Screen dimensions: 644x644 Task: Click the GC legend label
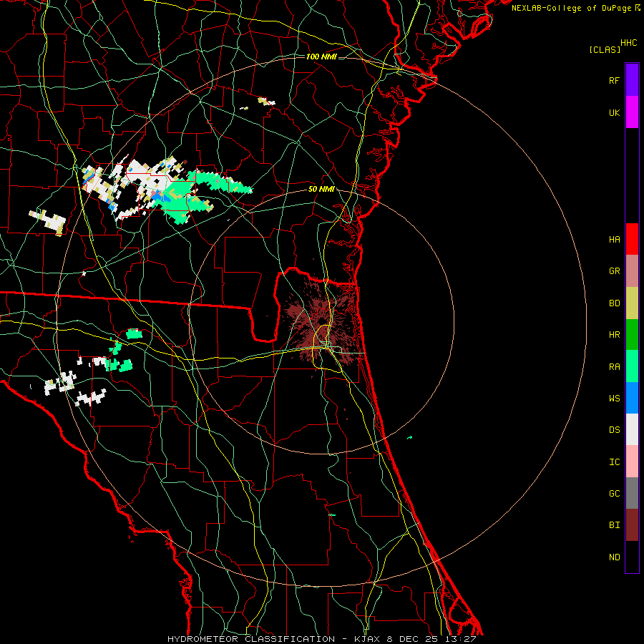(x=614, y=494)
